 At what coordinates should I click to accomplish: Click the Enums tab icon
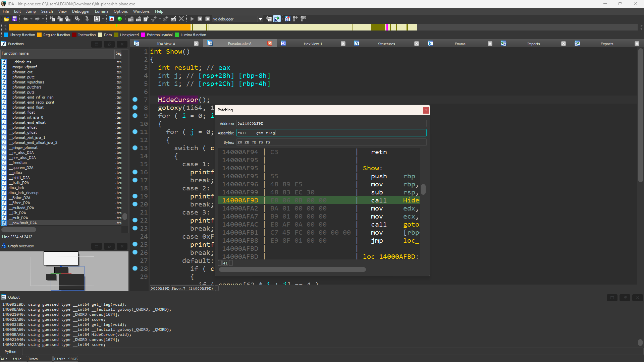coord(430,44)
